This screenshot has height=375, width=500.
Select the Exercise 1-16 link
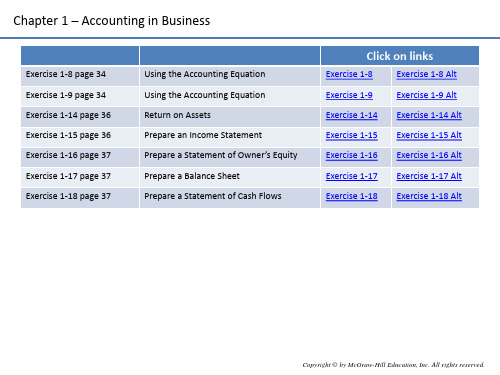[352, 155]
